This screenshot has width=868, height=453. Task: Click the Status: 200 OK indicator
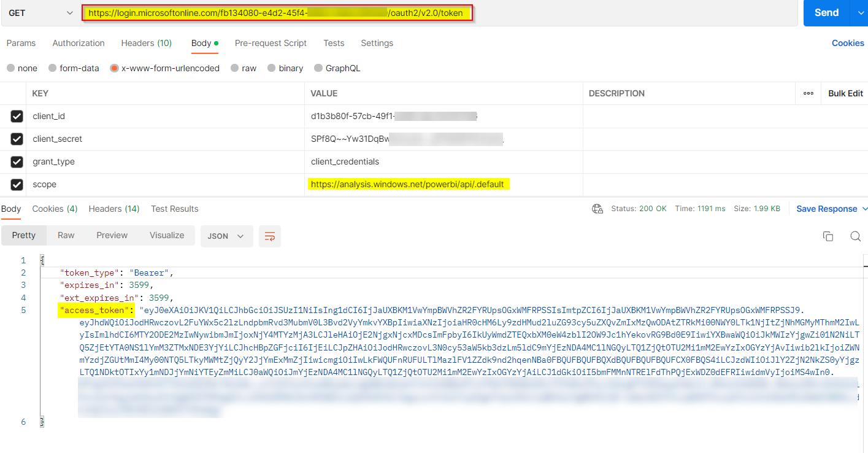pyautogui.click(x=639, y=209)
